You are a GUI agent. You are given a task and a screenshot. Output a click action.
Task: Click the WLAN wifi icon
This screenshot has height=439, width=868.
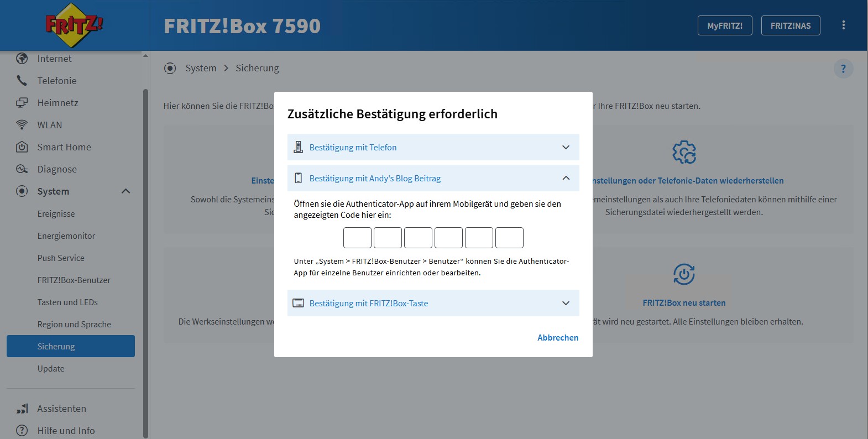[x=22, y=125]
